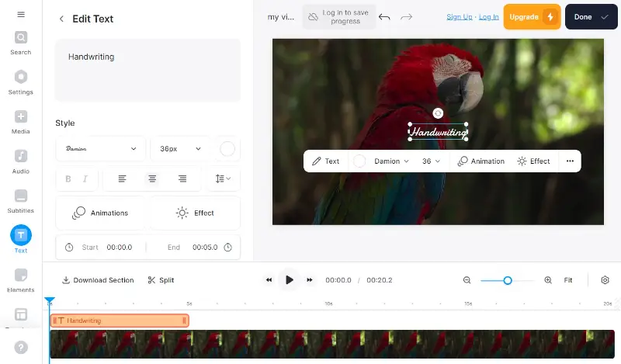Click the end time clock icon
621x364 pixels.
tap(227, 247)
